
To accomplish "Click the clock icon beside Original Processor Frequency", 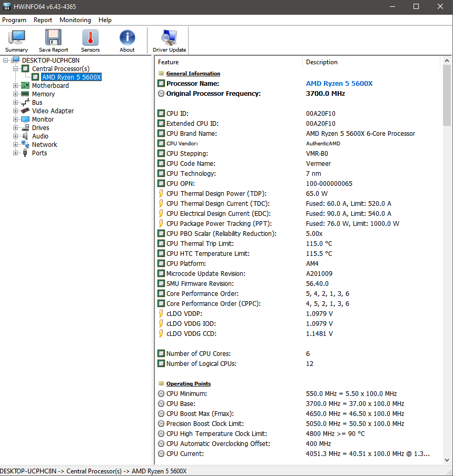I will tap(161, 94).
